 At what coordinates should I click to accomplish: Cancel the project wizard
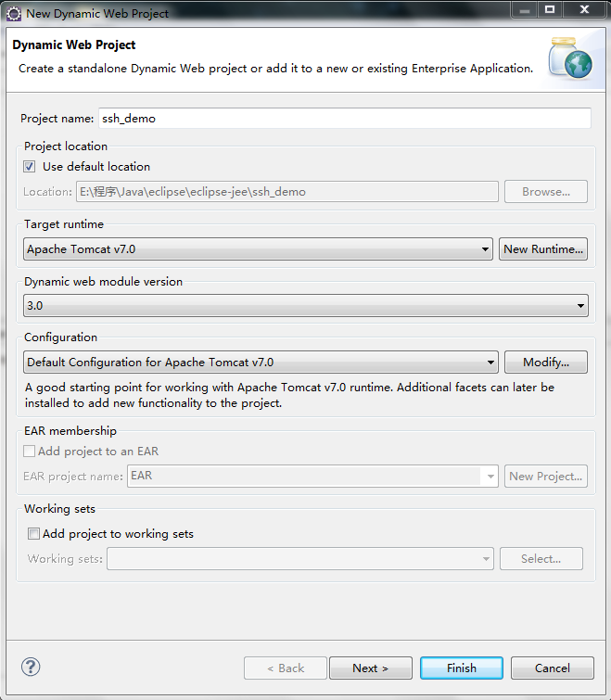tap(553, 668)
